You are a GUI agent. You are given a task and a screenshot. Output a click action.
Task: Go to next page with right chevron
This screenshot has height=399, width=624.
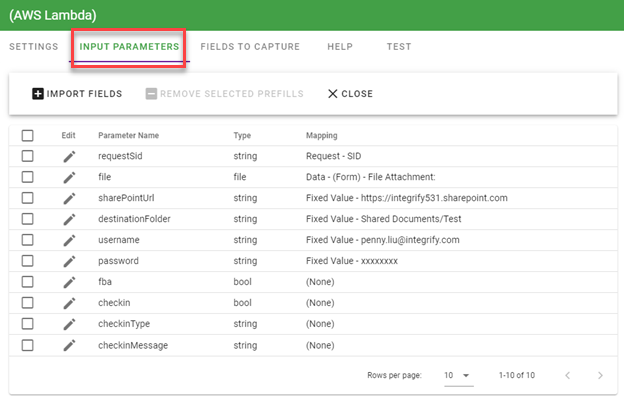point(600,376)
